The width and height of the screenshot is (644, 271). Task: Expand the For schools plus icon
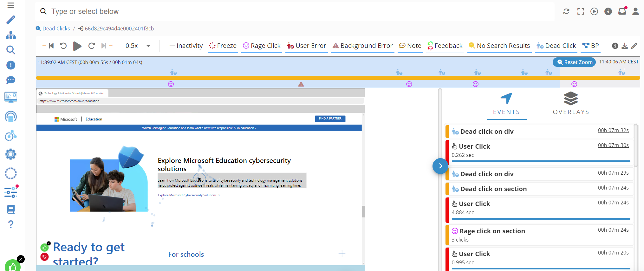pyautogui.click(x=342, y=254)
